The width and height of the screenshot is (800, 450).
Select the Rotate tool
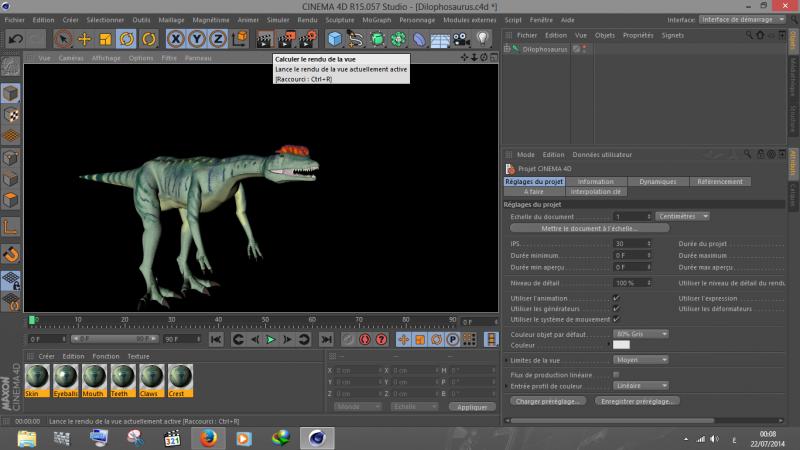point(126,39)
